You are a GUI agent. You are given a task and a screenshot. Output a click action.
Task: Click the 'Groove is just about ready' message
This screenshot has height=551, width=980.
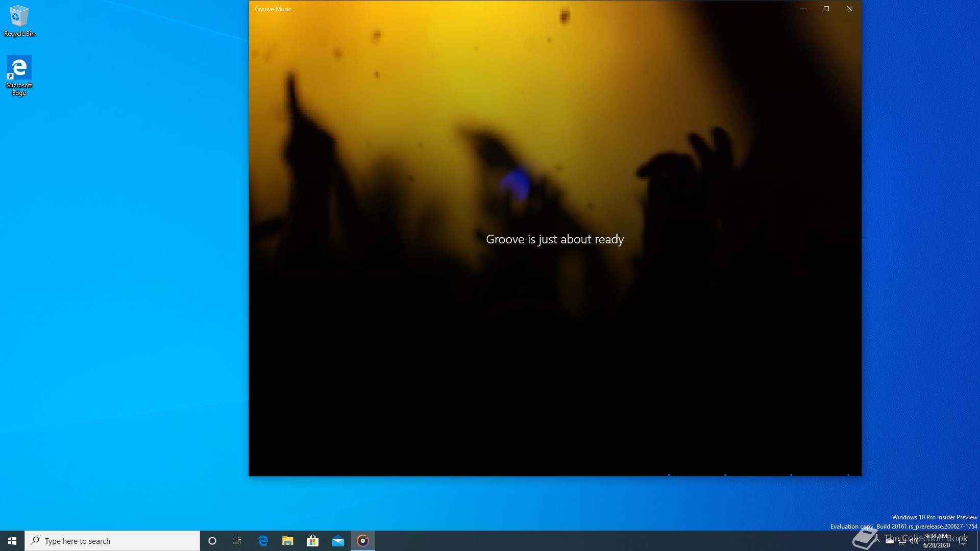tap(555, 239)
